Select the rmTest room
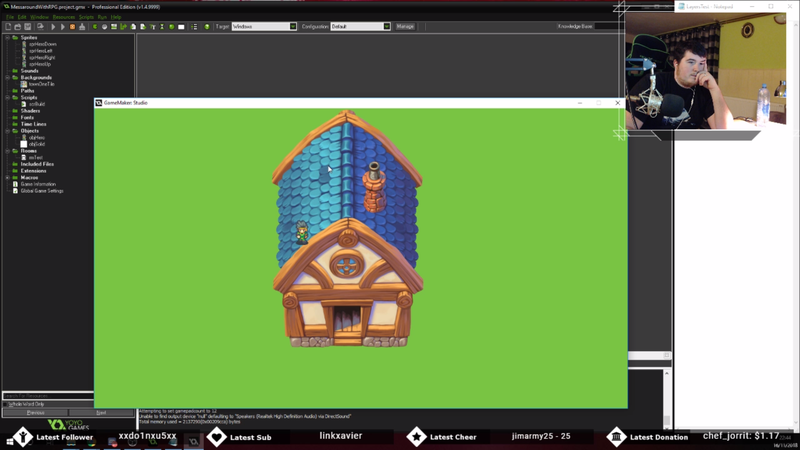 point(35,158)
